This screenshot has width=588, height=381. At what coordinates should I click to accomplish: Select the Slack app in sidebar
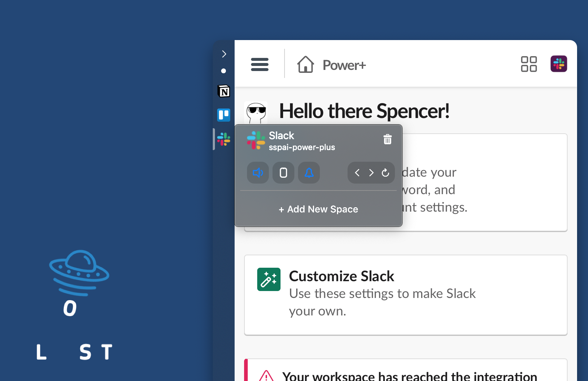(x=224, y=139)
